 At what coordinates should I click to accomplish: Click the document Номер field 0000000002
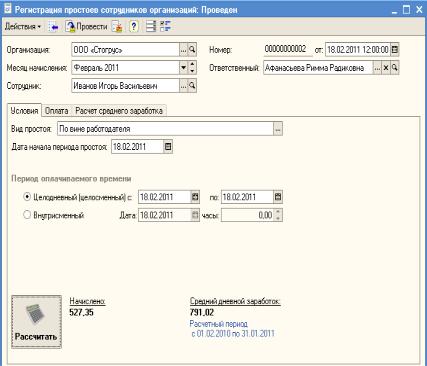click(288, 50)
